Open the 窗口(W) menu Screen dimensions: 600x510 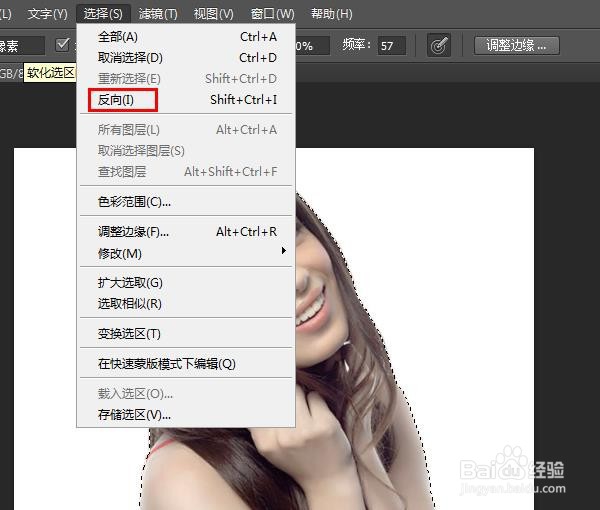click(272, 14)
